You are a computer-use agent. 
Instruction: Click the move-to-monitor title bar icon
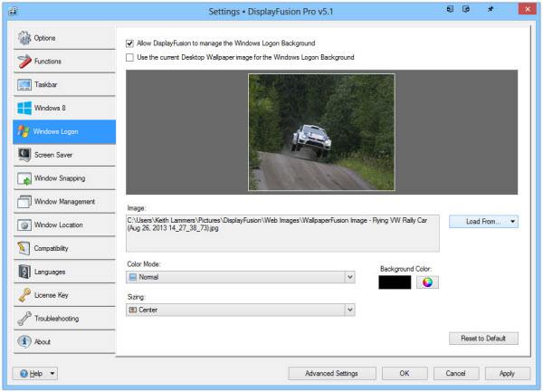click(x=450, y=9)
